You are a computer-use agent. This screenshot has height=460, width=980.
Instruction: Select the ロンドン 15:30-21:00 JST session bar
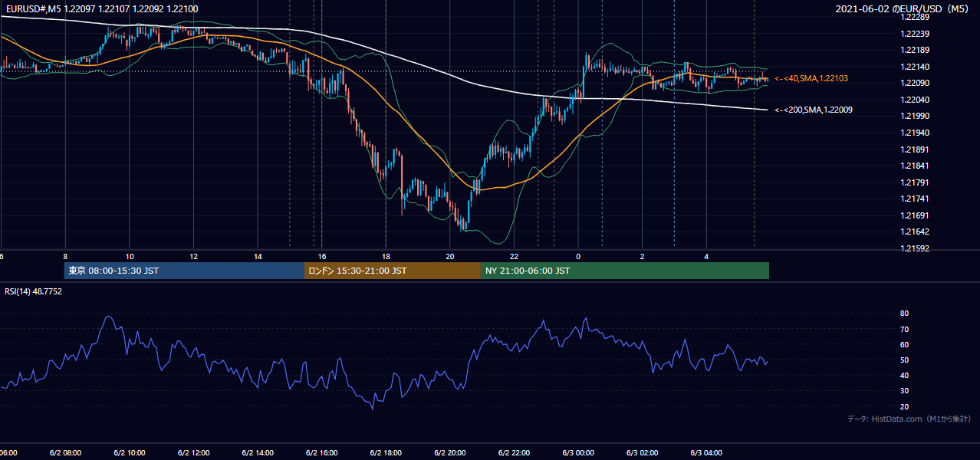point(393,271)
